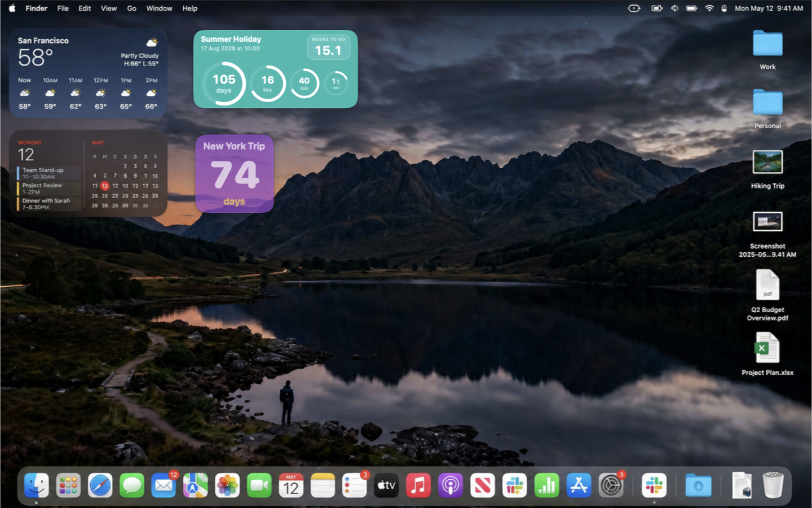The width and height of the screenshot is (812, 508).
Task: Open System Settings with 3 badge
Action: (611, 485)
